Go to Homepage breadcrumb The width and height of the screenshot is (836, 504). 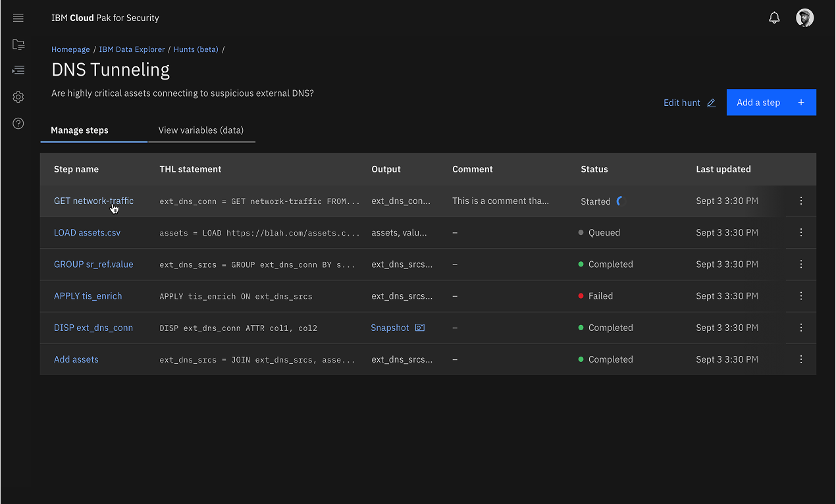click(x=70, y=49)
